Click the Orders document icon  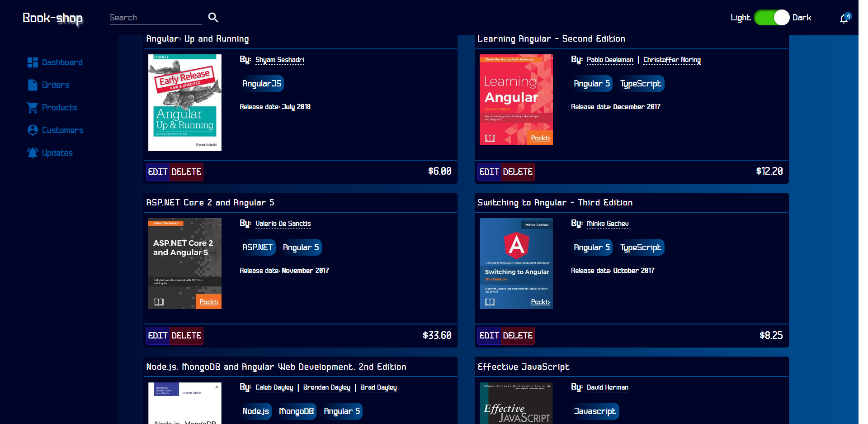tap(33, 85)
